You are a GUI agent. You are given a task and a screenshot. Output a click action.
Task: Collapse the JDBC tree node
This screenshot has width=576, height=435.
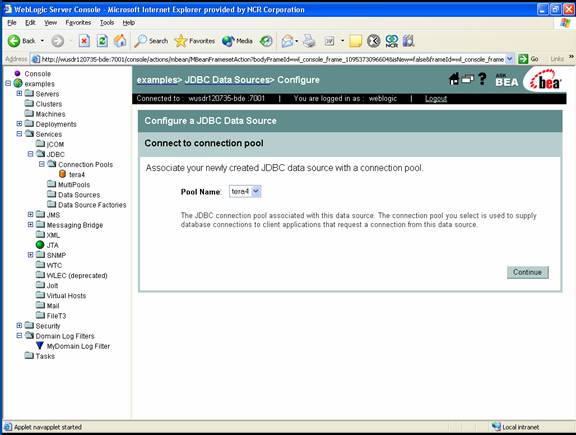[30, 154]
